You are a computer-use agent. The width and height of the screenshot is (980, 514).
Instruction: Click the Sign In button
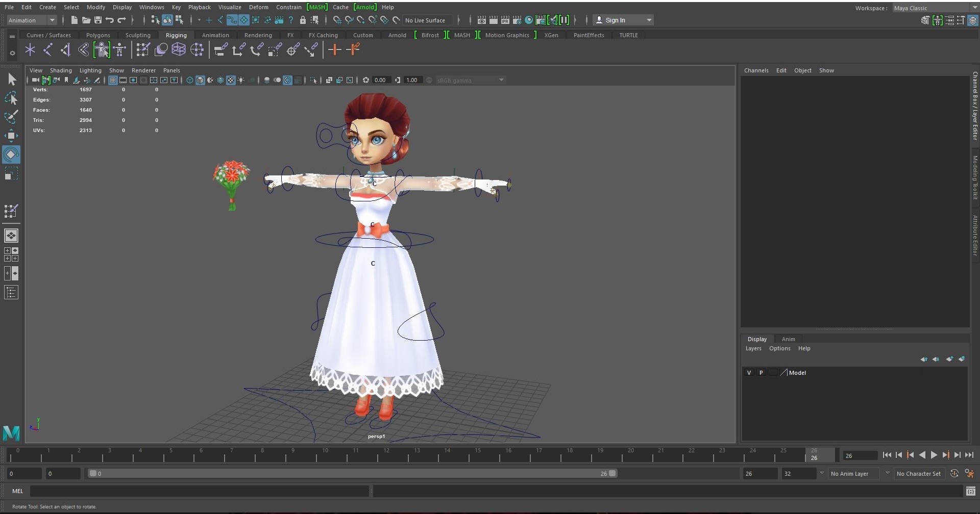point(615,20)
